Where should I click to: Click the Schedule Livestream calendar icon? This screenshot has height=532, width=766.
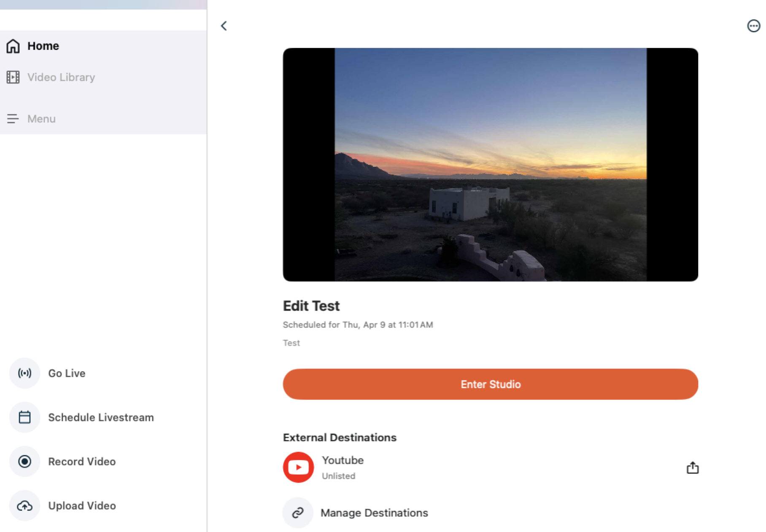24,417
